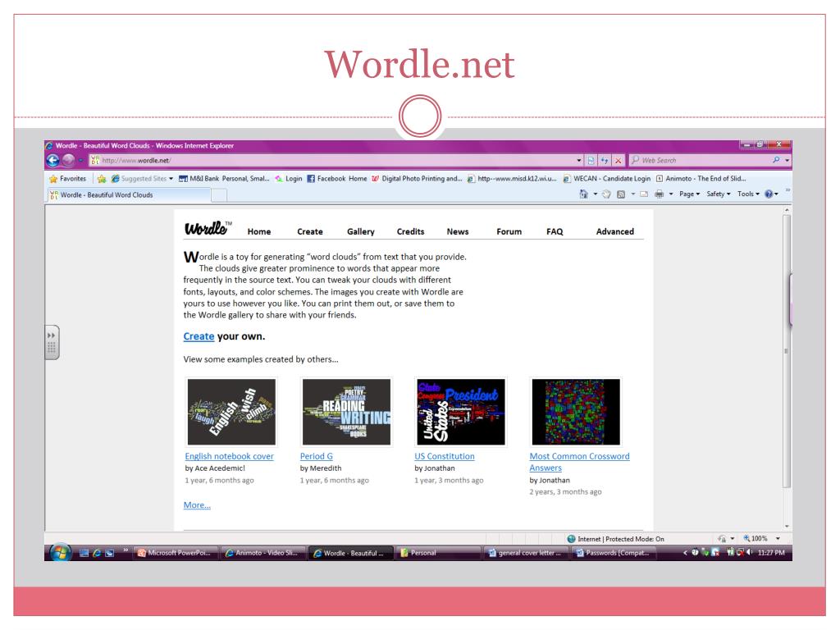Go back using the browser Back arrow
This screenshot has height=630, width=840.
(x=52, y=160)
